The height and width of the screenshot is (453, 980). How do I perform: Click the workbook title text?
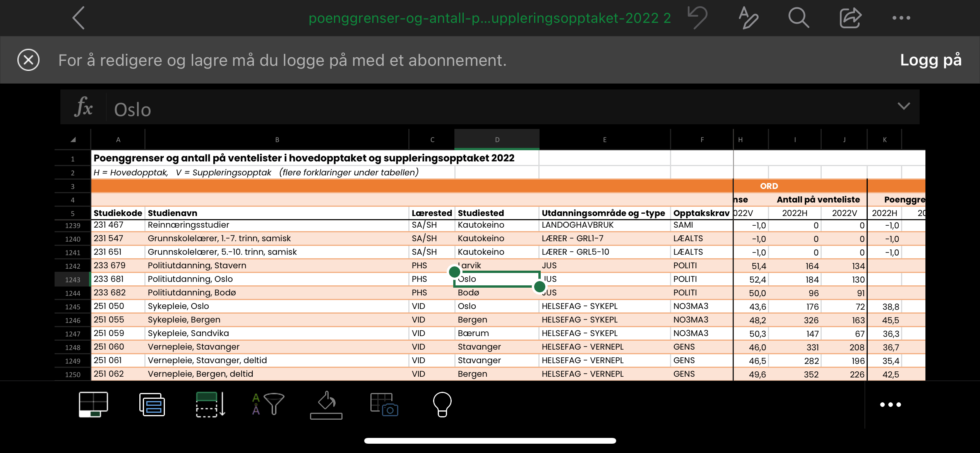tap(490, 18)
